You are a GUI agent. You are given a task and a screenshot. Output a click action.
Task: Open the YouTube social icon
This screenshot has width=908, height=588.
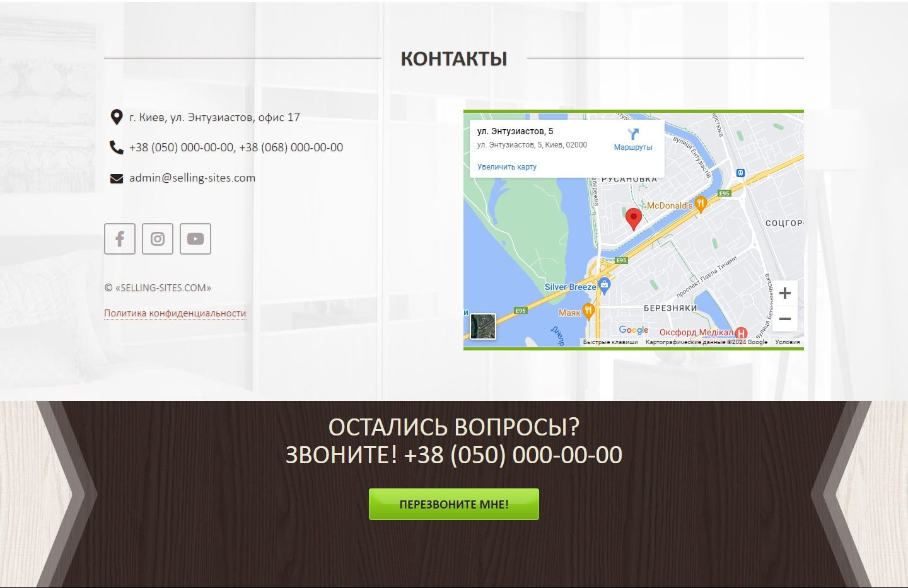coord(195,239)
